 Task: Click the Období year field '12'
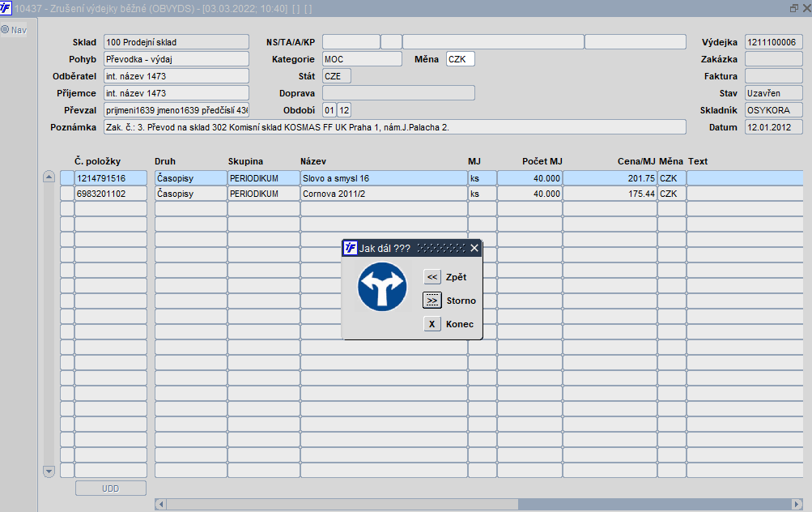344,110
